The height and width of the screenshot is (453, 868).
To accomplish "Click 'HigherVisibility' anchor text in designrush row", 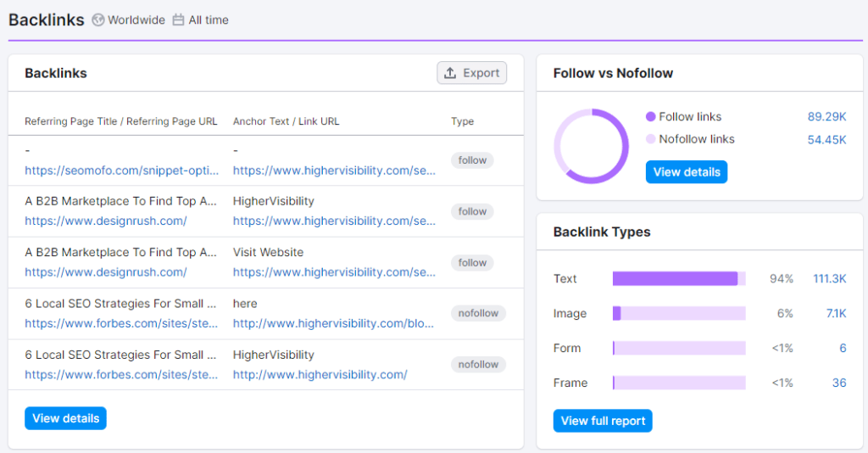I will tap(274, 201).
